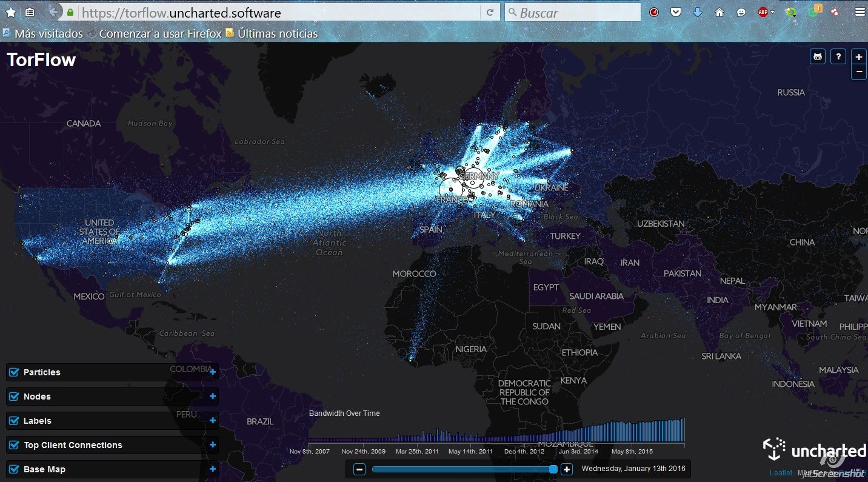Open the Leaflet attribution link
The width and height of the screenshot is (868, 482).
[x=781, y=473]
